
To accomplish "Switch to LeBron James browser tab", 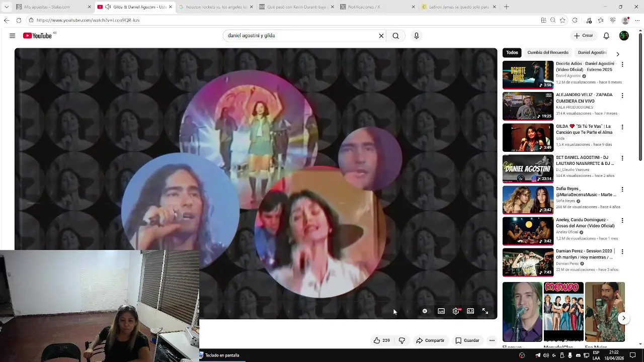I will [458, 7].
